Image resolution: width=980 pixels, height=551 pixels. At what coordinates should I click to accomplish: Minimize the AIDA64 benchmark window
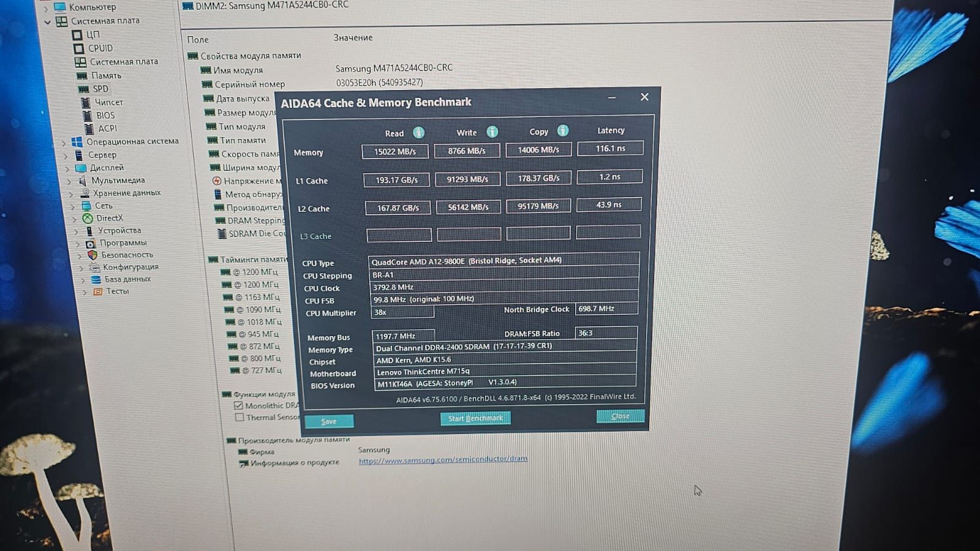coord(611,97)
